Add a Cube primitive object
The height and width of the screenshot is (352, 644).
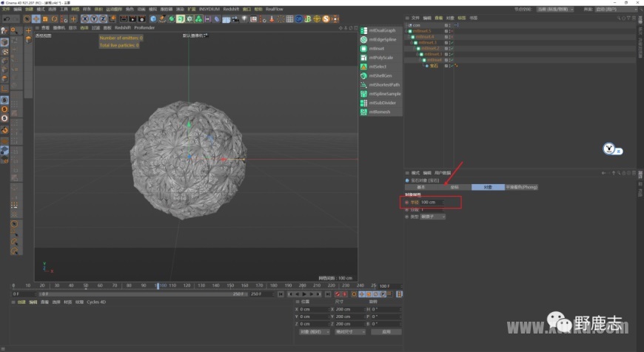pyautogui.click(x=153, y=19)
